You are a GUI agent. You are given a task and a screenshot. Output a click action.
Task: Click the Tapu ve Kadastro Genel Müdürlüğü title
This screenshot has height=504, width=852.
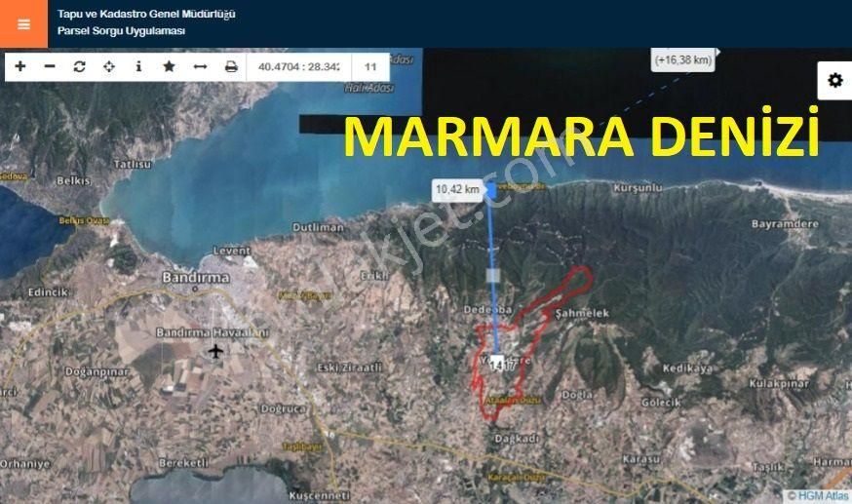tap(146, 14)
